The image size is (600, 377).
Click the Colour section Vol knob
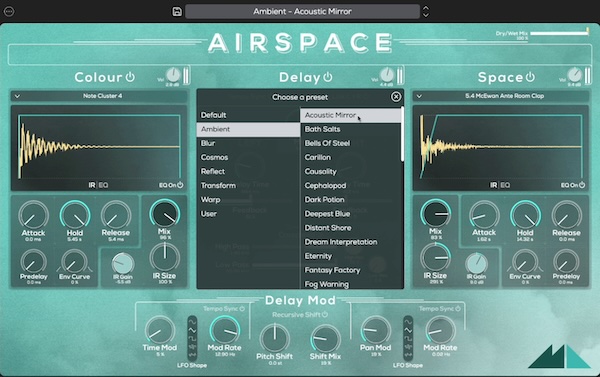173,75
